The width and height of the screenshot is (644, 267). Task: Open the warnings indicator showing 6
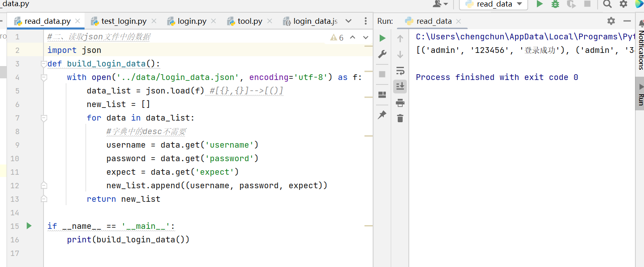pyautogui.click(x=337, y=38)
